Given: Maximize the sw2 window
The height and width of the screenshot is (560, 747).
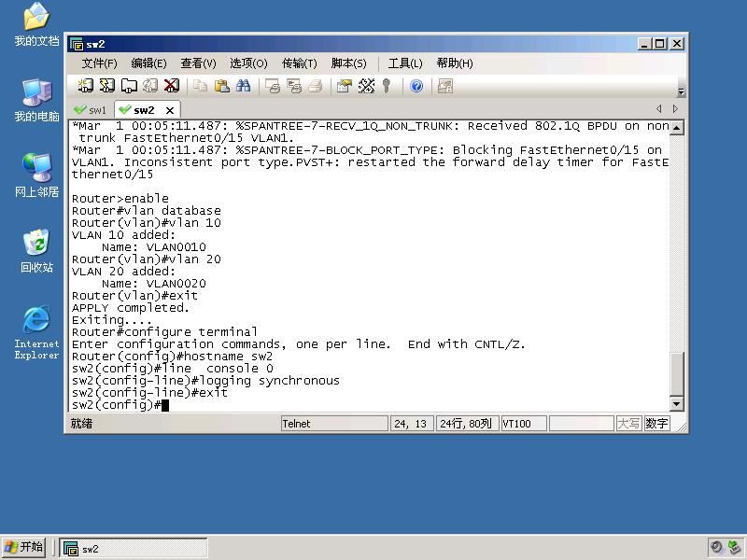Looking at the screenshot, I should tap(660, 44).
